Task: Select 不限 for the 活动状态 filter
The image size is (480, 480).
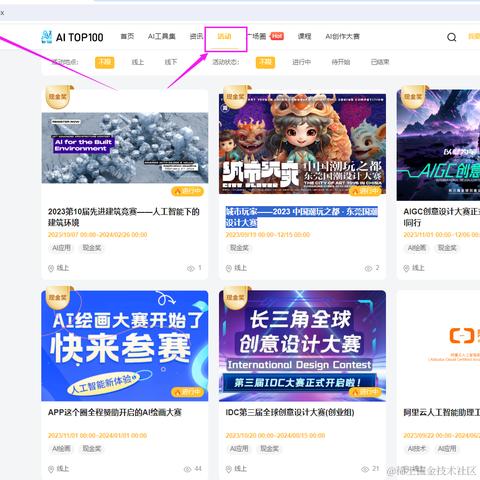Action: coord(265,62)
